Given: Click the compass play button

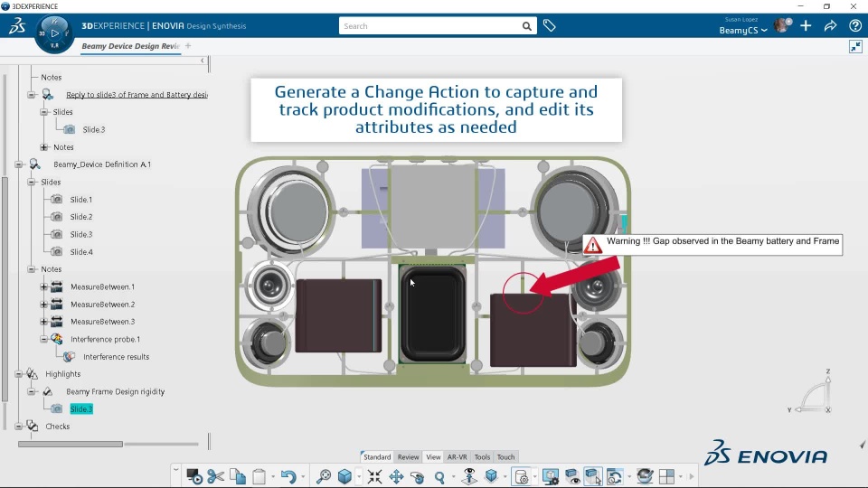Looking at the screenshot, I should pyautogui.click(x=54, y=33).
